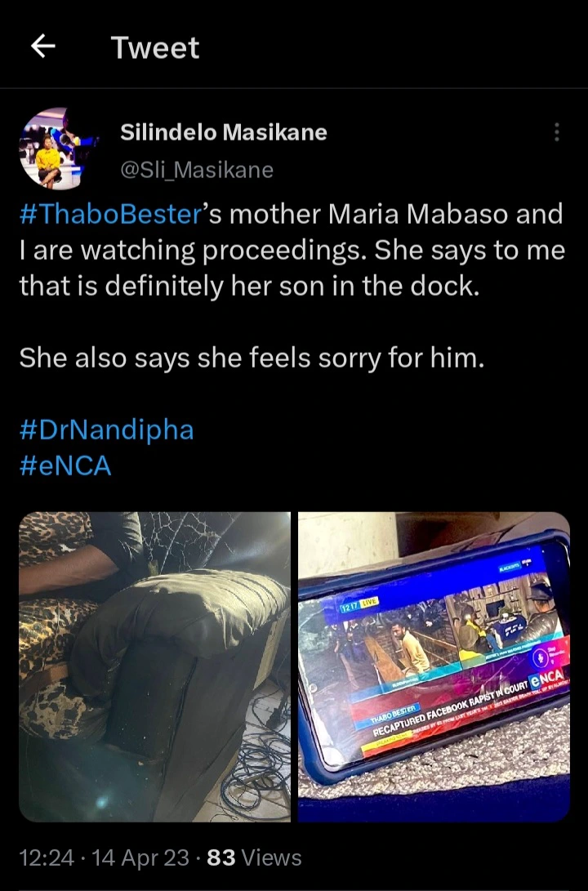Tap the eNCA logo in the right photo
Viewport: 588px width, 891px height.
click(x=546, y=678)
